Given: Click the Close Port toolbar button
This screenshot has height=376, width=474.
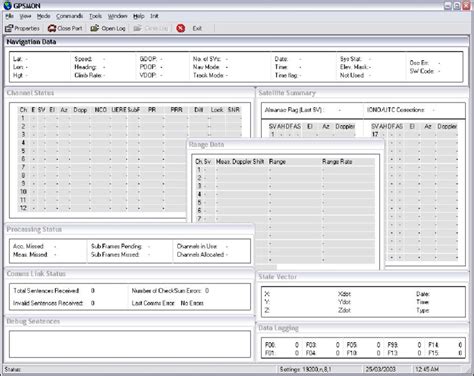Looking at the screenshot, I should [x=65, y=28].
